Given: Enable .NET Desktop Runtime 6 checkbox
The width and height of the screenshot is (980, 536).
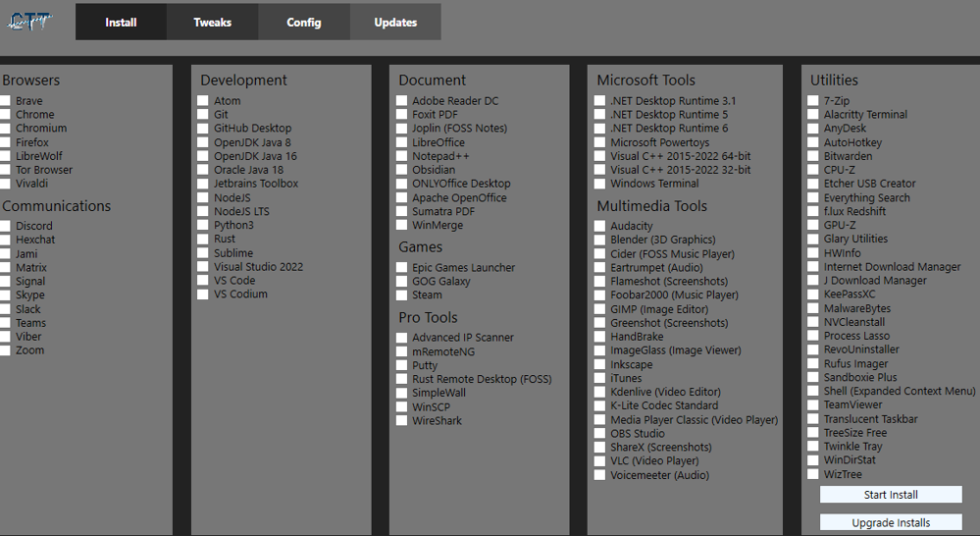Looking at the screenshot, I should click(x=600, y=129).
